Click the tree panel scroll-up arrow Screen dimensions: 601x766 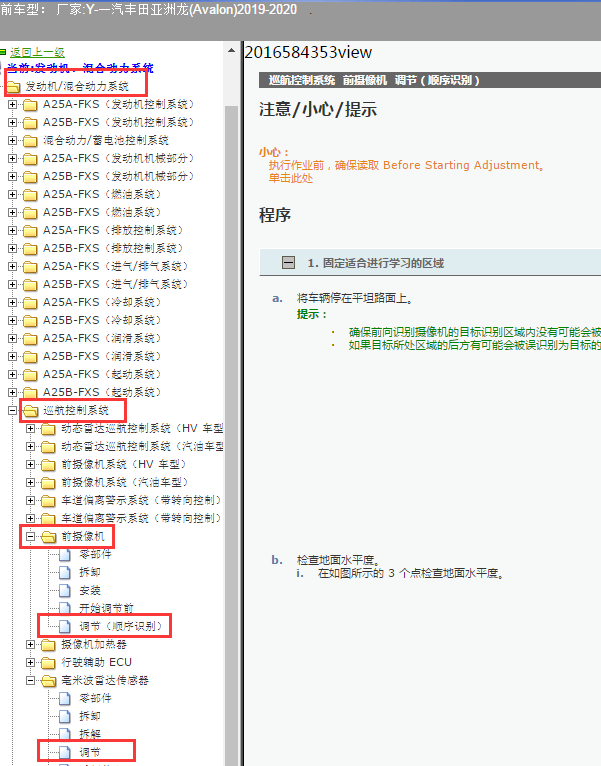[x=232, y=50]
